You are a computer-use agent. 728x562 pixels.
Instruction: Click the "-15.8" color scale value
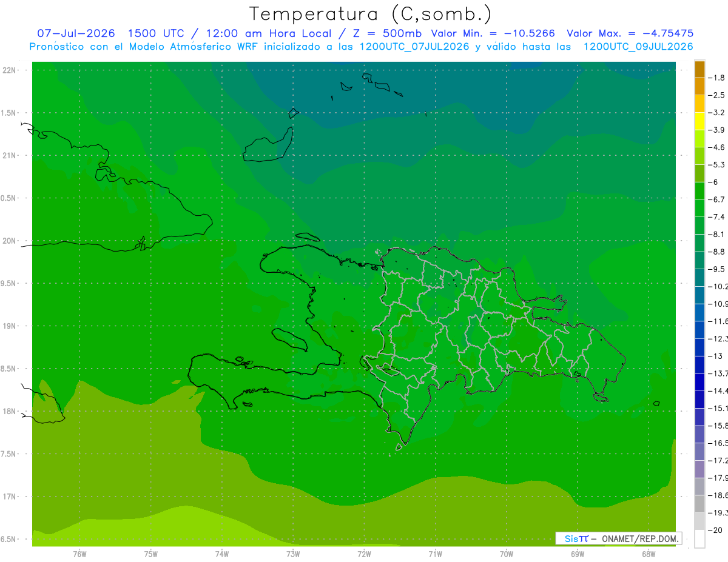(x=718, y=426)
